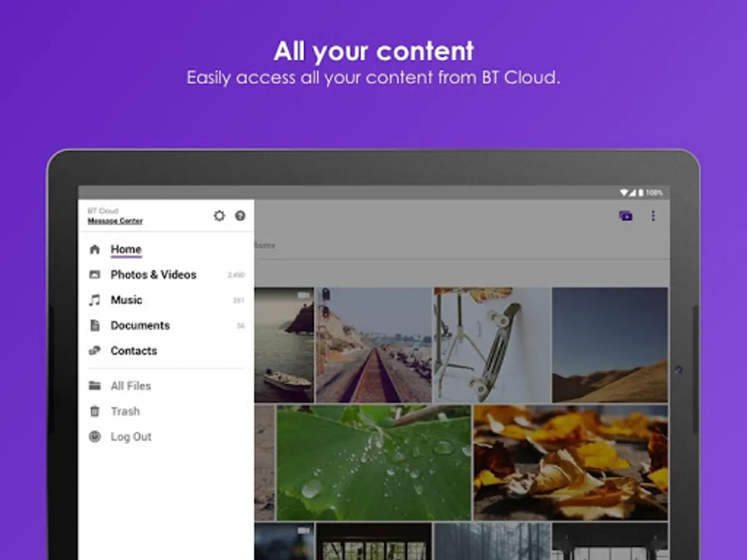The image size is (747, 560).
Task: Open the boat near rocky island photo
Action: [284, 345]
